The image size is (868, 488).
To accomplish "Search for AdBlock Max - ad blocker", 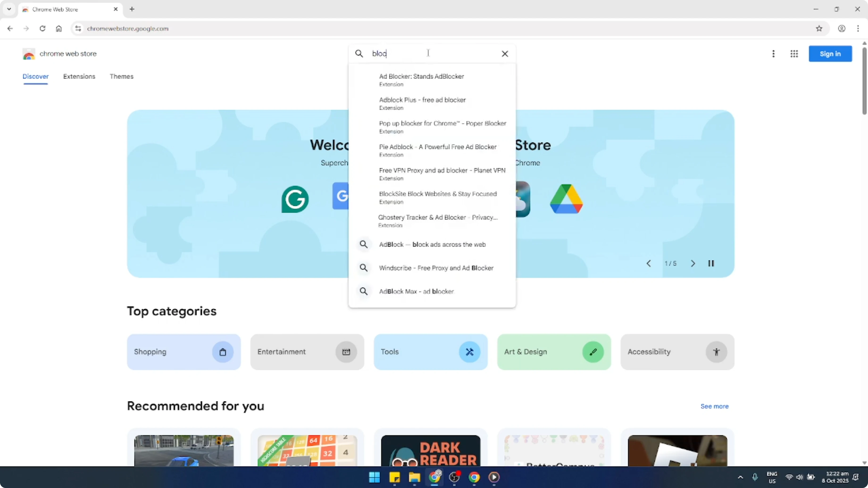I will [432, 291].
